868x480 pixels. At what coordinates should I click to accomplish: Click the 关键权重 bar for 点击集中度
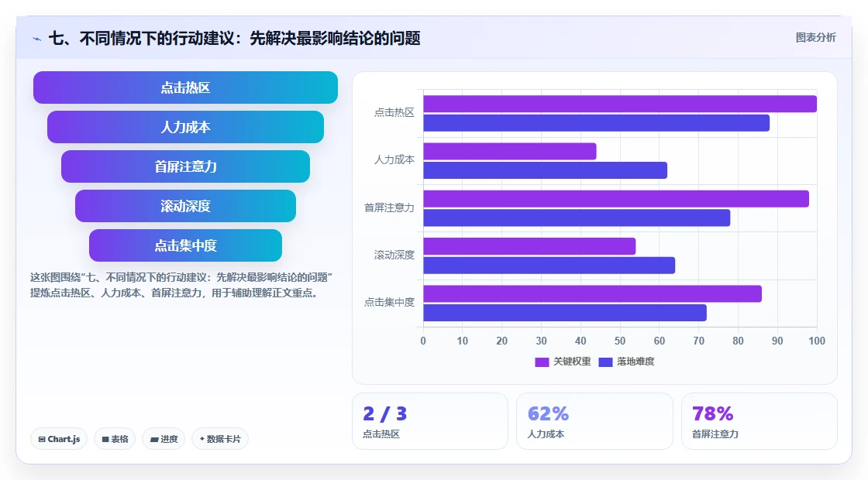[592, 293]
